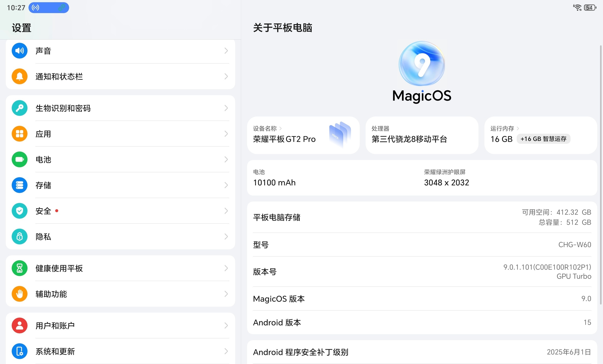Tap the System and updates icon
The width and height of the screenshot is (603, 364).
[x=20, y=351]
